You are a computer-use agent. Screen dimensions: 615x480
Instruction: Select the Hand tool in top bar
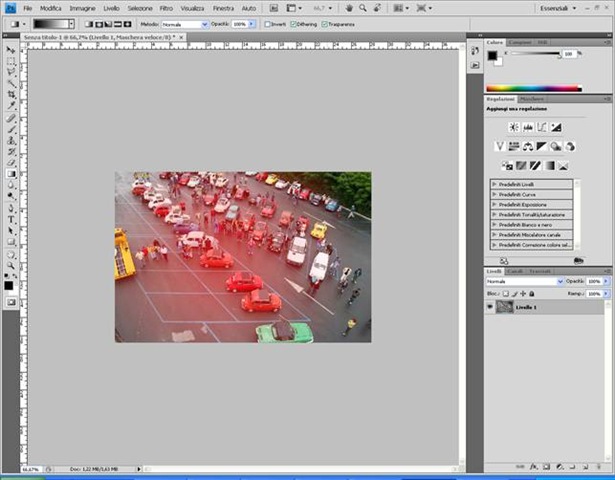(x=349, y=8)
